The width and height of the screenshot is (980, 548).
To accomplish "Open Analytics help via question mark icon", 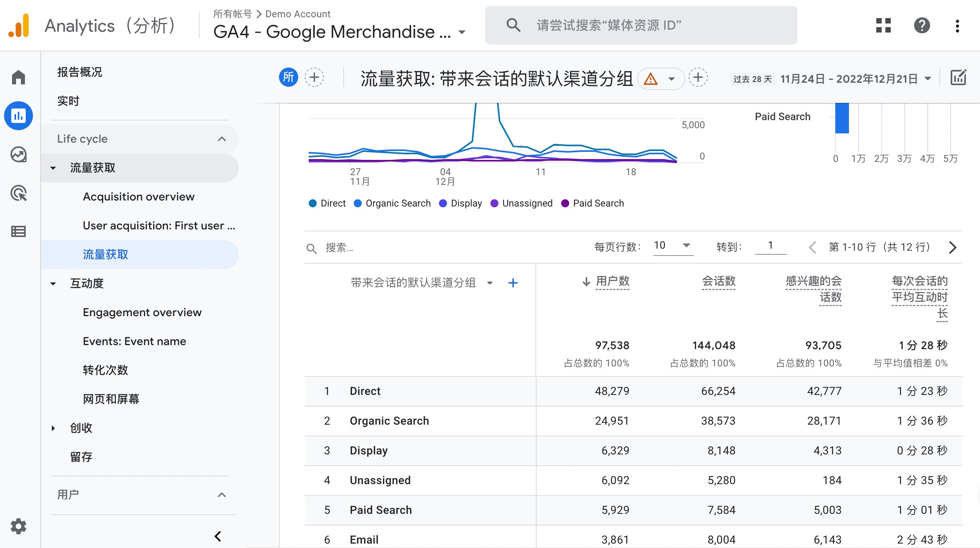I will [x=921, y=25].
